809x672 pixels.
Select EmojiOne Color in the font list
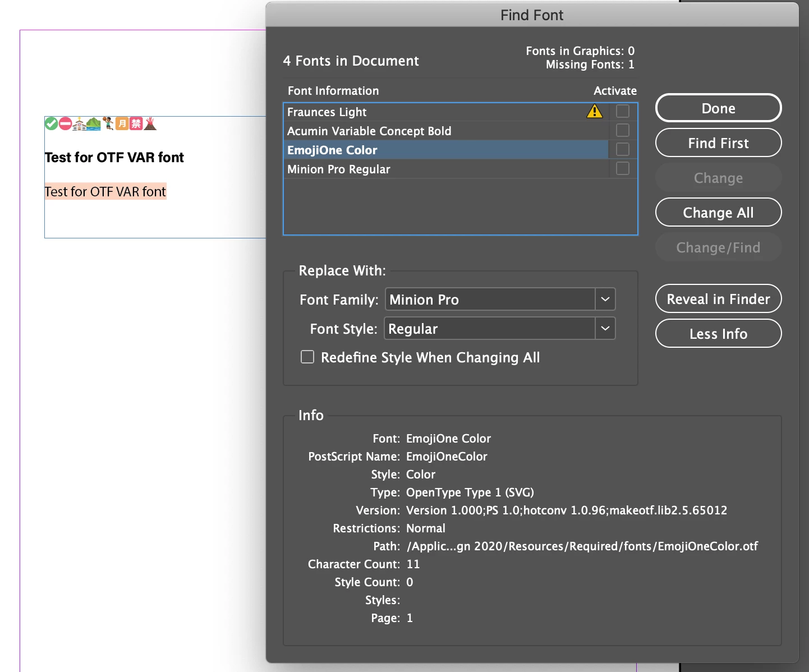pyautogui.click(x=447, y=150)
